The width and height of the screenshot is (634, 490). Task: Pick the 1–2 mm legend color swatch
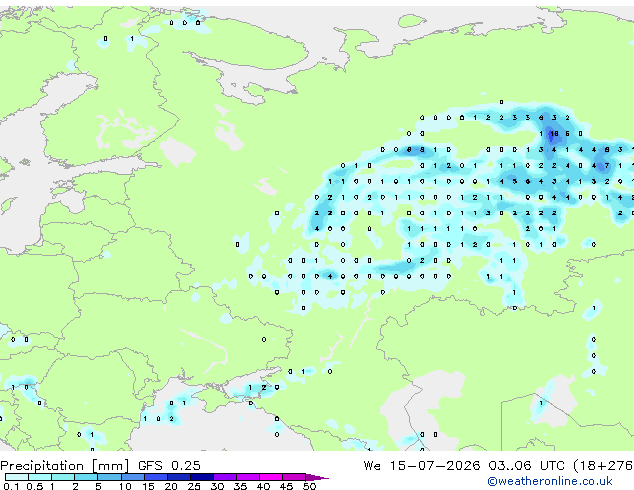coord(63,477)
